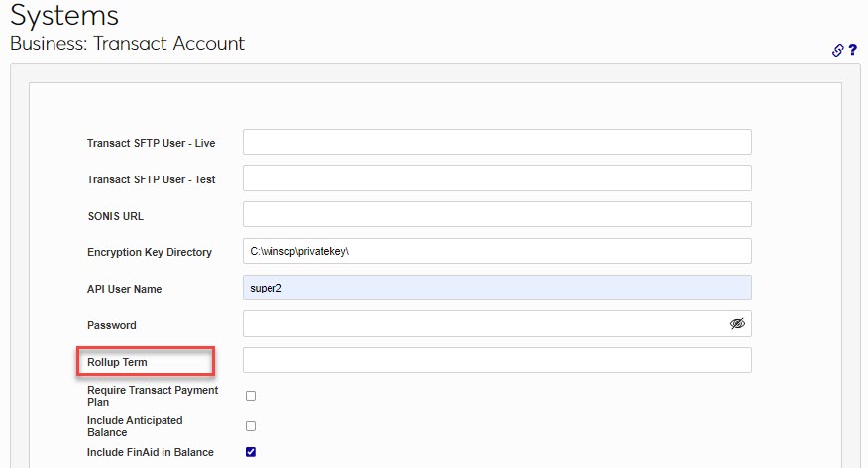
Task: Click the Transact SFTP User - Live label
Action: 152,143
